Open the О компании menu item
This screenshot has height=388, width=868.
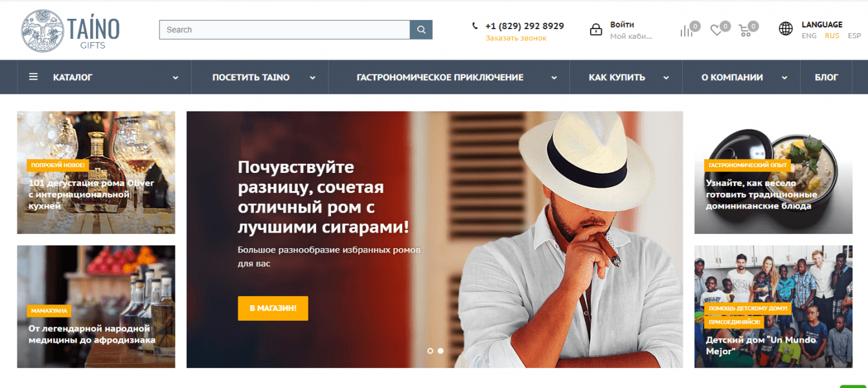click(732, 77)
